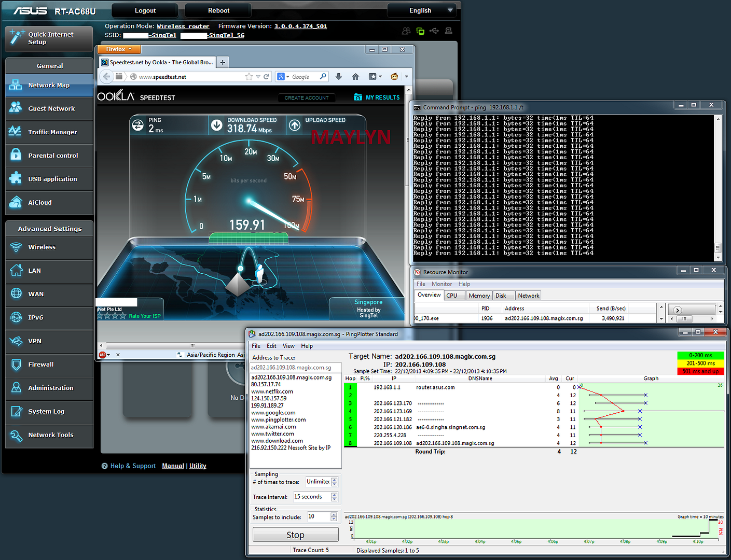Click the router USB status icon

tap(434, 31)
